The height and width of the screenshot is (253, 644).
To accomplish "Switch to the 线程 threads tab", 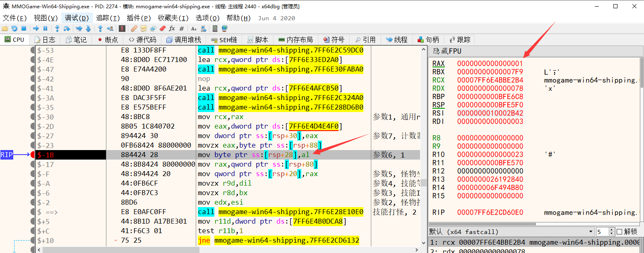I will (396, 40).
